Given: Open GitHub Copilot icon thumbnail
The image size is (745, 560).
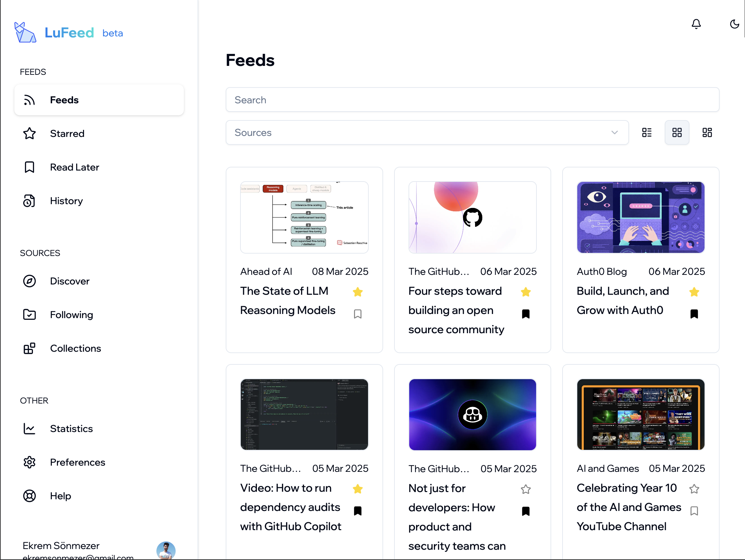Looking at the screenshot, I should point(472,415).
